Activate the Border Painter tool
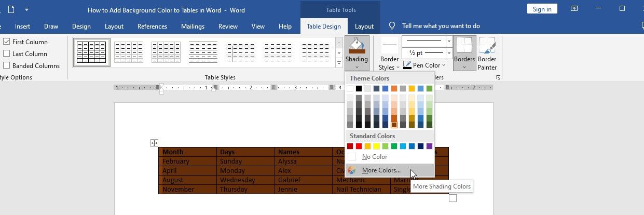The height and width of the screenshot is (215, 644). pyautogui.click(x=487, y=53)
